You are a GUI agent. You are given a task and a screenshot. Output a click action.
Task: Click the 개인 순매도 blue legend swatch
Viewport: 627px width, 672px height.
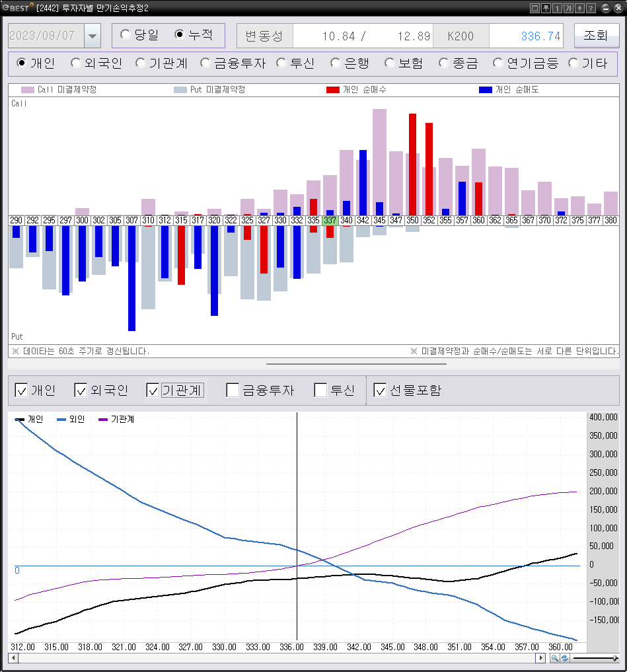[486, 90]
